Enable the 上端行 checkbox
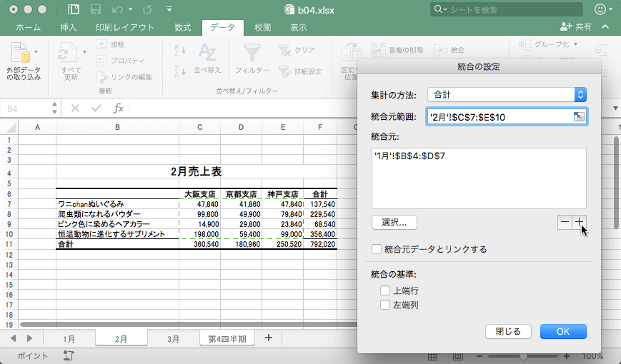Screen dimensions: 621x364 pos(385,290)
